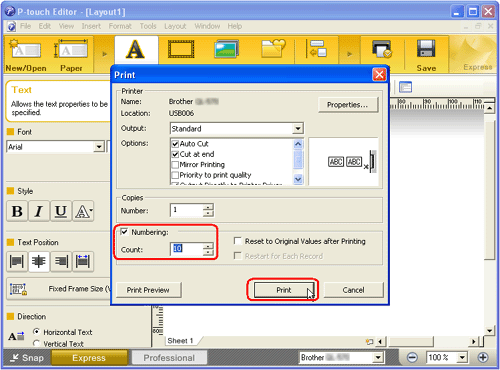The height and width of the screenshot is (370, 500).
Task: Switch to Express mode
Action: (x=89, y=358)
